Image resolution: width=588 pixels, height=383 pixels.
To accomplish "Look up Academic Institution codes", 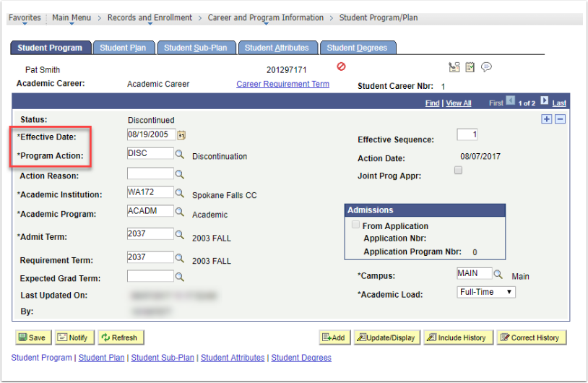I will point(180,193).
